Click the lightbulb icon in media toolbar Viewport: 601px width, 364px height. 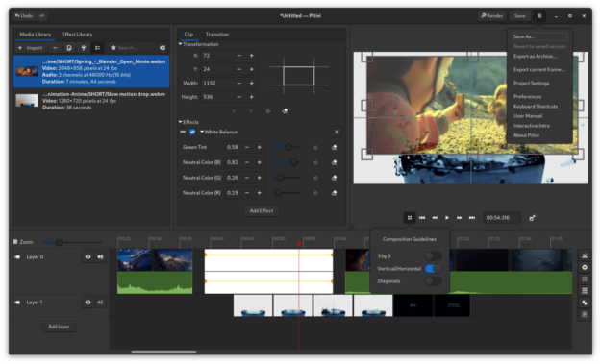[83, 48]
